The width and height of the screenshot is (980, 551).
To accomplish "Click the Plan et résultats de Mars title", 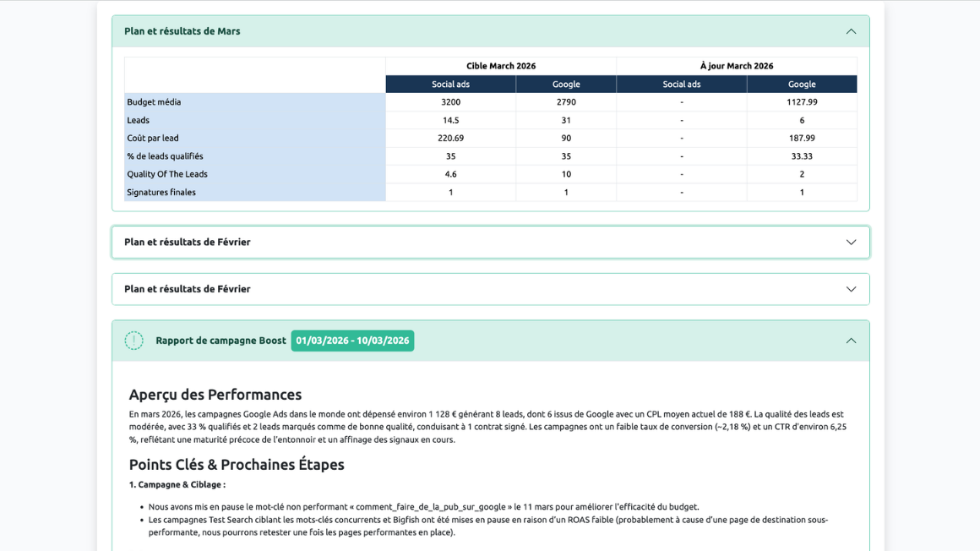I will point(182,31).
